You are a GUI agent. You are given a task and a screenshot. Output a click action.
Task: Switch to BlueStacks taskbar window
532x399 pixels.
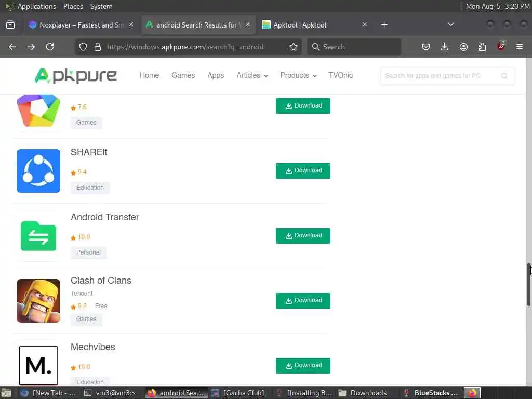[x=431, y=393]
